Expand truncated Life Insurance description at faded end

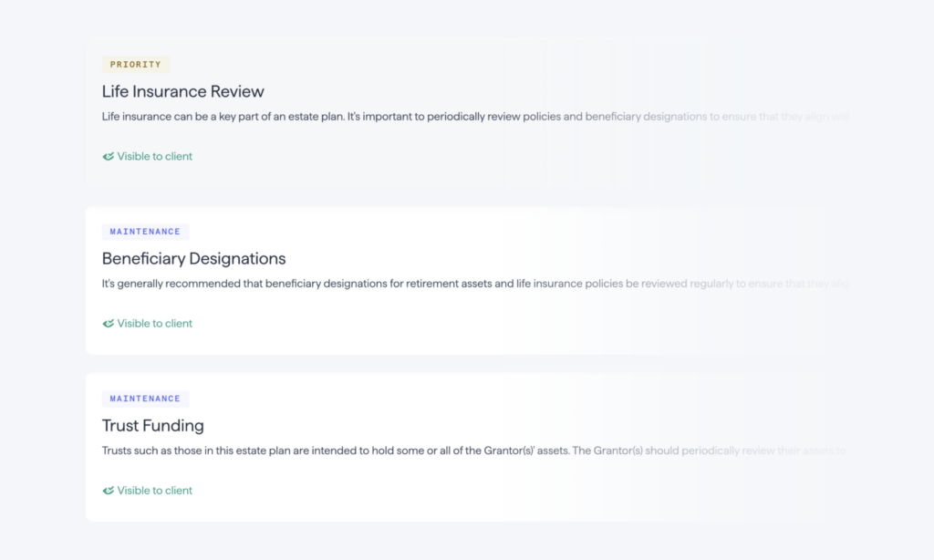(x=825, y=117)
